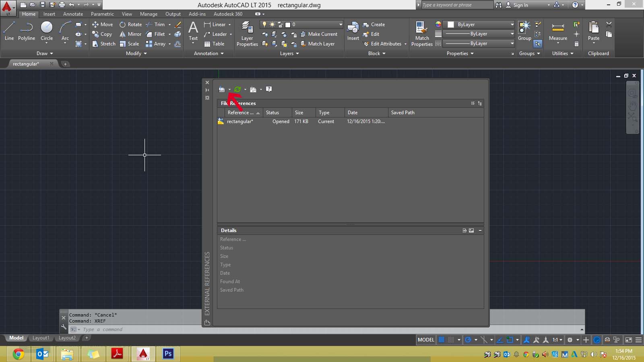
Task: Switch to tree view in File References
Action: tap(480, 103)
